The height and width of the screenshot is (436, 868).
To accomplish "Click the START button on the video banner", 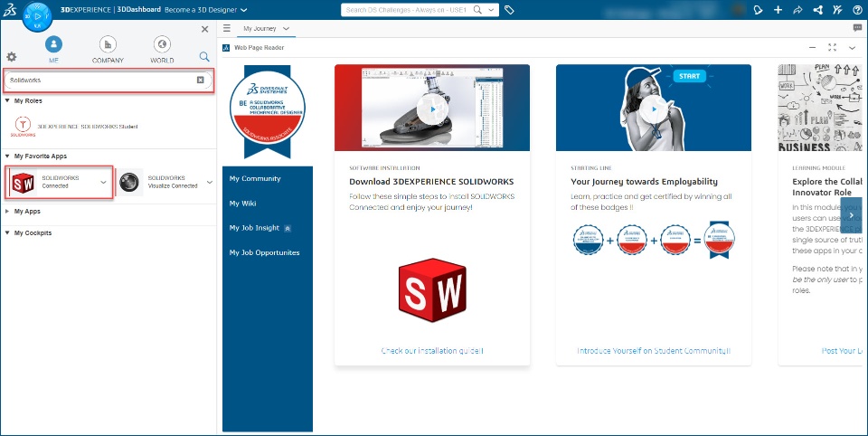I will coord(689,76).
